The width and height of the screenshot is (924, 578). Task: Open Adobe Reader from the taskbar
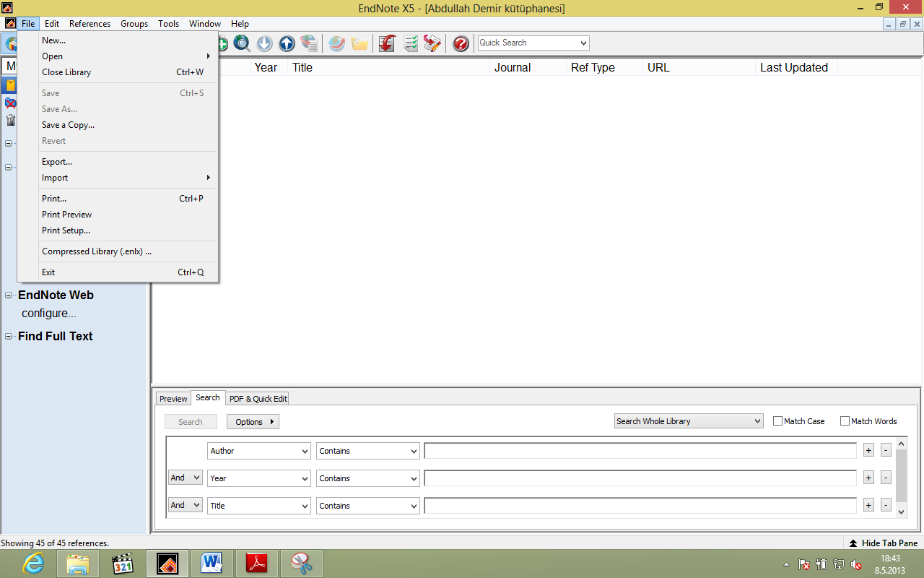pyautogui.click(x=258, y=564)
